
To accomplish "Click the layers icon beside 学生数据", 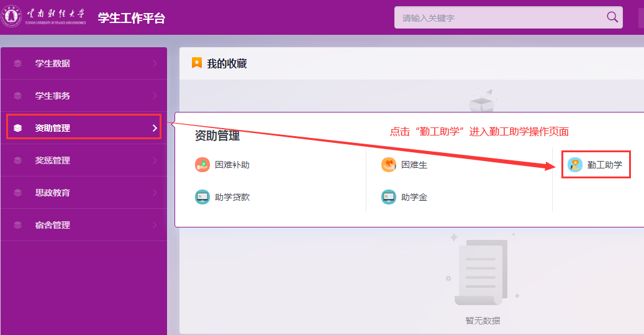I will coord(18,63).
